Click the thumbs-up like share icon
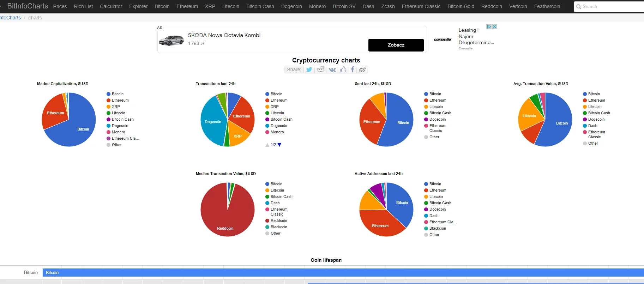 (x=343, y=70)
